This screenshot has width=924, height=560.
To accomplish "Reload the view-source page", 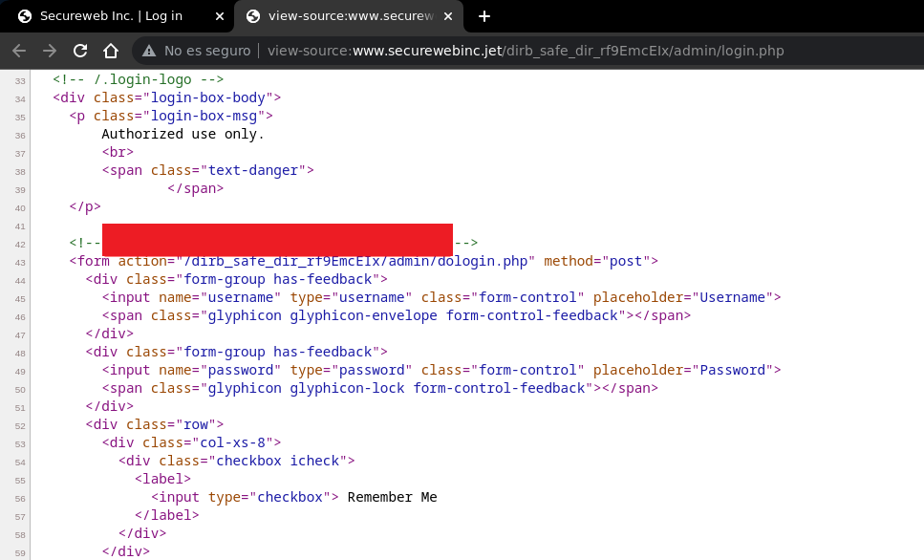I will pos(80,51).
